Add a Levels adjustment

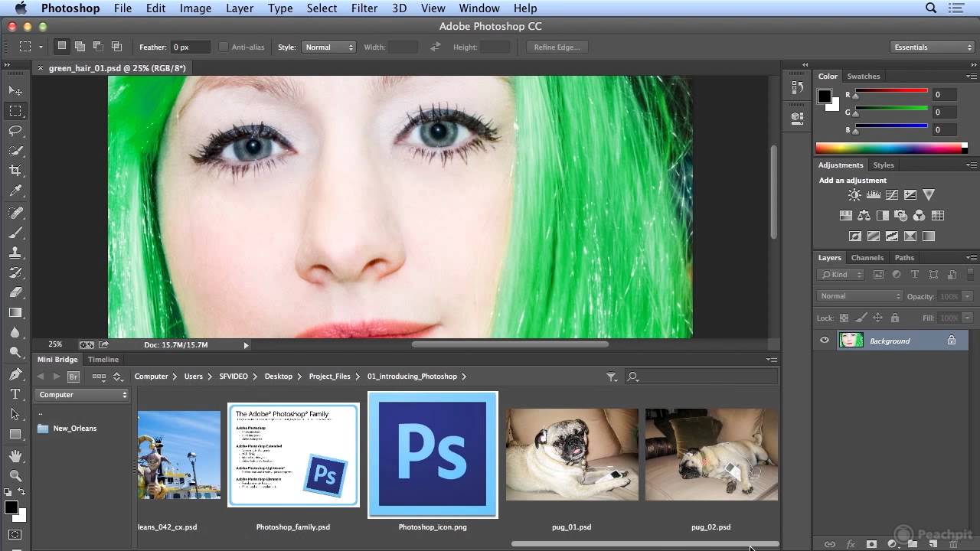pyautogui.click(x=873, y=195)
